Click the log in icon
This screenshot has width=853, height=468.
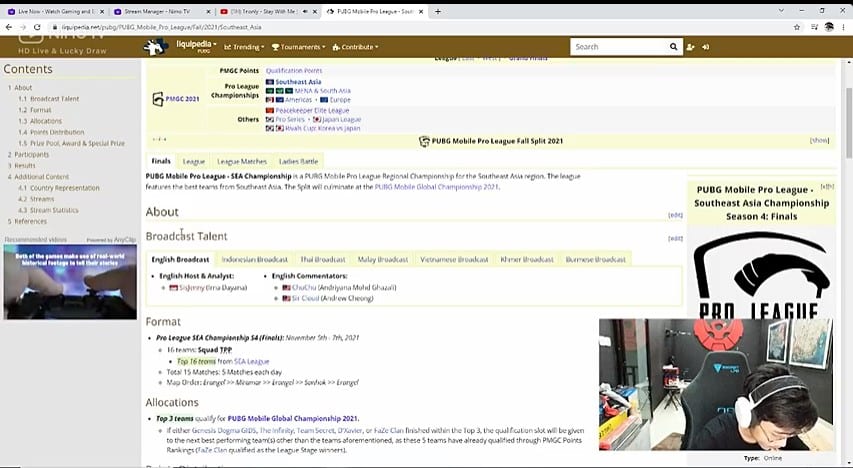(x=706, y=47)
